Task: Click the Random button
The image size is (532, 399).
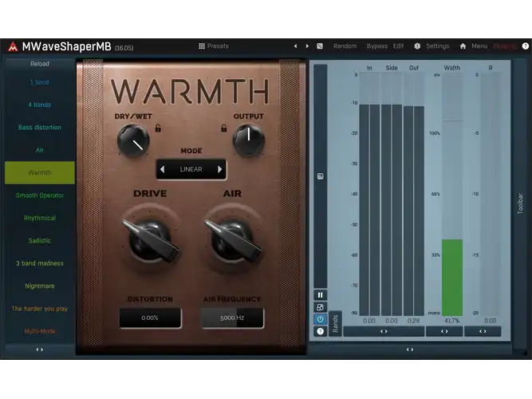Action: pyautogui.click(x=345, y=45)
